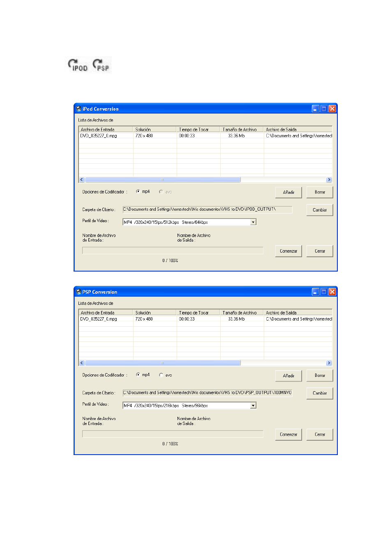Screen dimensions: 392x555
Task: Click the progress bar in PSP Conversion
Action: pyautogui.click(x=173, y=434)
